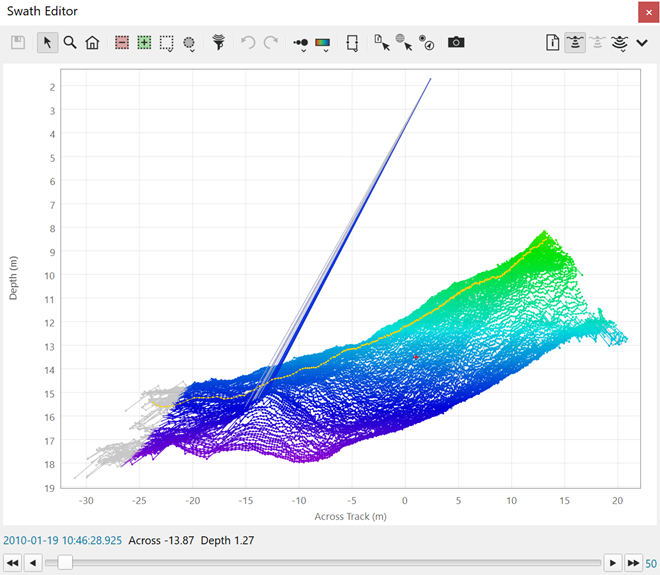Click the green accept points icon
The width and height of the screenshot is (660, 575).
(x=144, y=43)
